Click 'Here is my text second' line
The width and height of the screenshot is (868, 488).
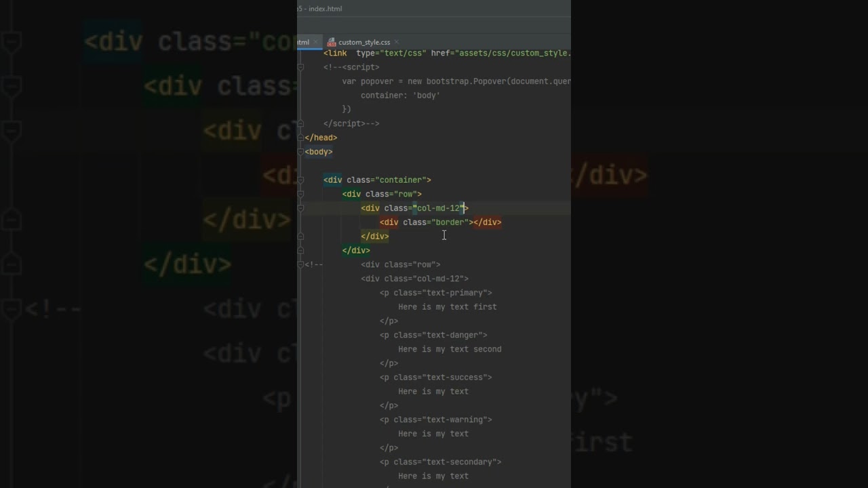(x=450, y=349)
